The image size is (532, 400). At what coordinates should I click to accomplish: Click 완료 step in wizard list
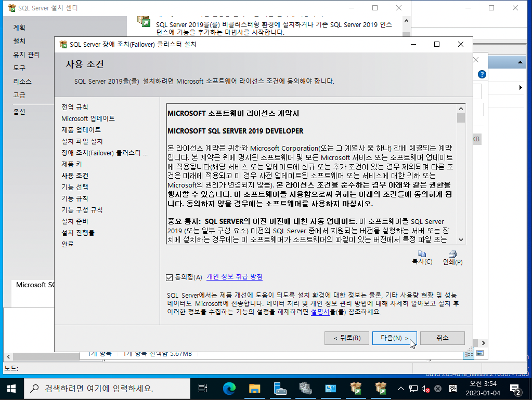[x=68, y=244]
